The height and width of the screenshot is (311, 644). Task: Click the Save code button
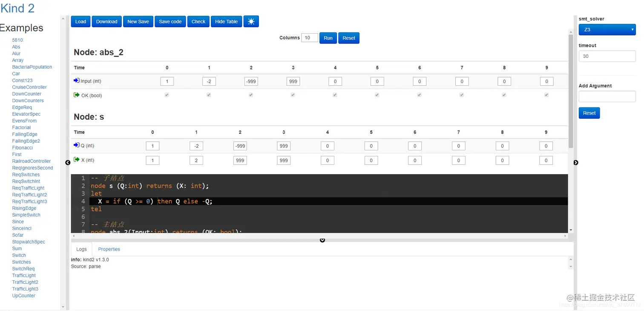(x=170, y=22)
